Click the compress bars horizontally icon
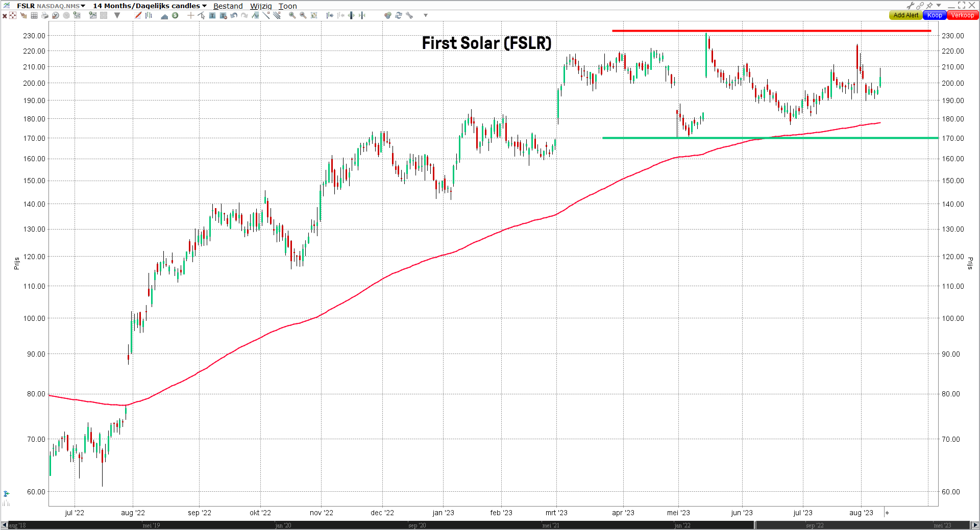Image resolution: width=980 pixels, height=530 pixels. [x=362, y=15]
